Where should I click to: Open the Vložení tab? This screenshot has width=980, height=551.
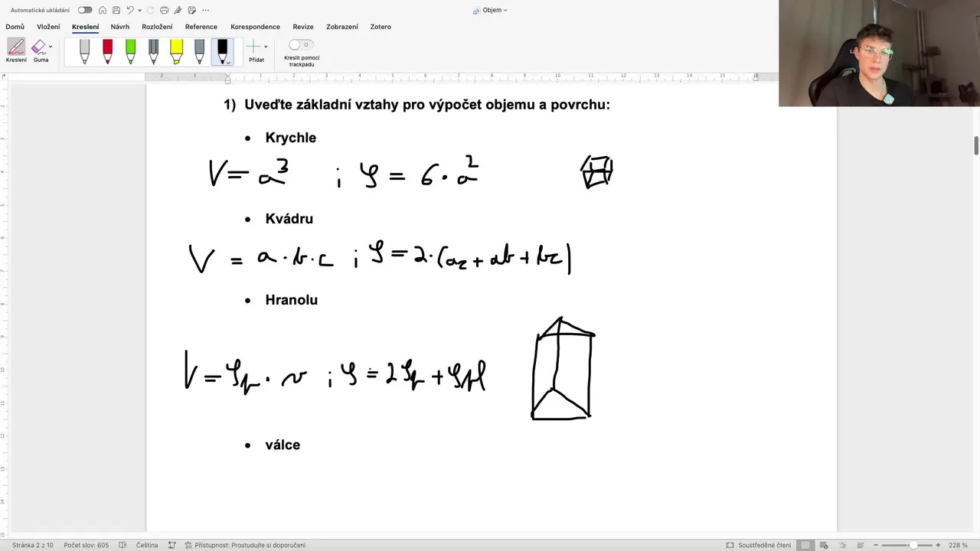pyautogui.click(x=48, y=27)
